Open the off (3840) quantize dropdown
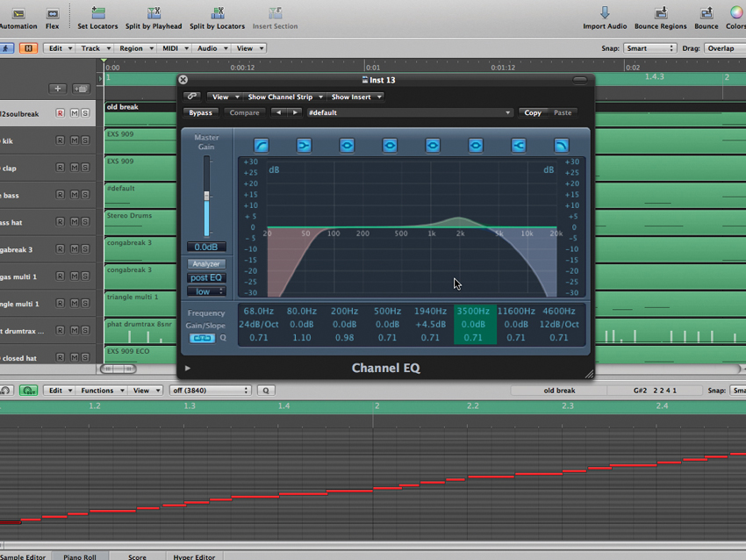The height and width of the screenshot is (560, 746). pos(211,390)
